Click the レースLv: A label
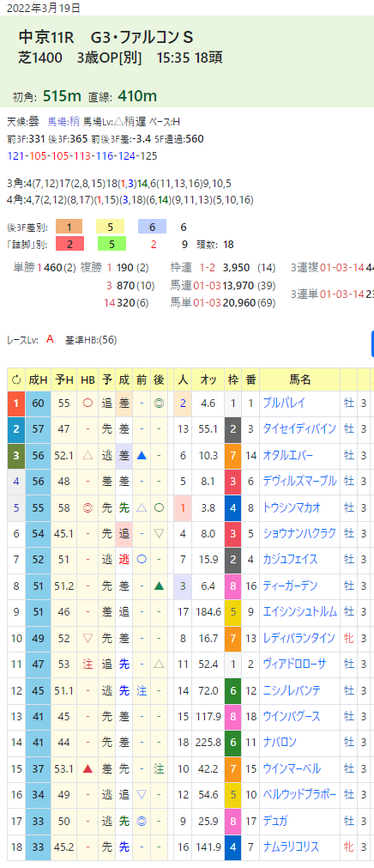 [x=30, y=340]
